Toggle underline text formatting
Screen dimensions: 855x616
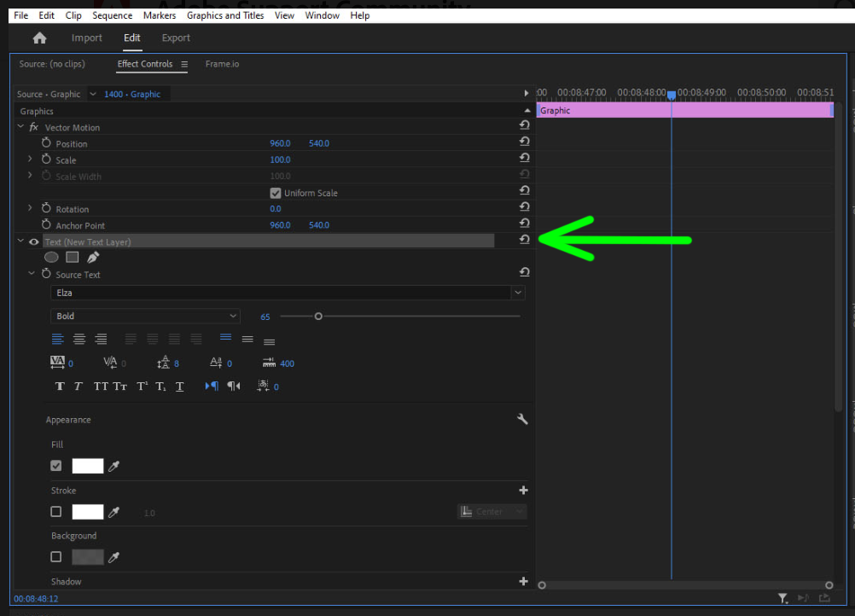coord(179,386)
